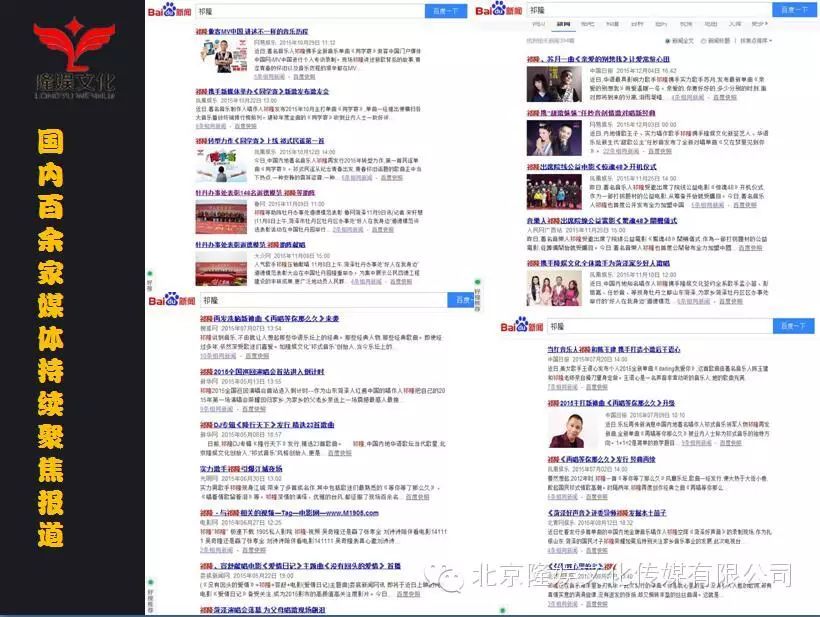Open headline 牡丹办事处表彰148名道德模范
Viewport: 820px width, 617px height.
[255, 193]
